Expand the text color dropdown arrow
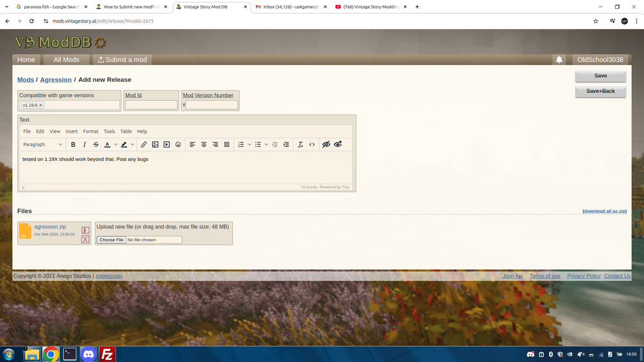Screen dimensions: 644x362 [115, 145]
